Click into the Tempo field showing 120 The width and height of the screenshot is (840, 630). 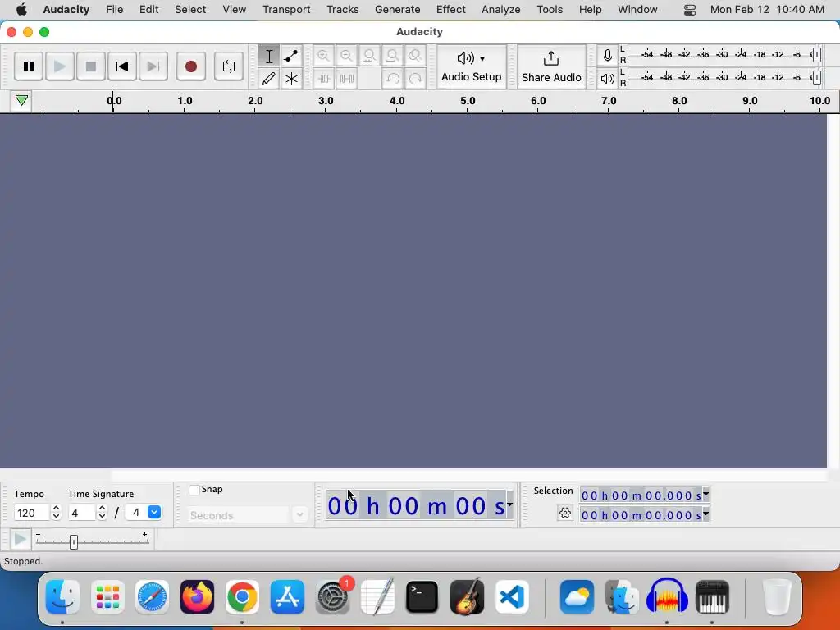coord(32,513)
